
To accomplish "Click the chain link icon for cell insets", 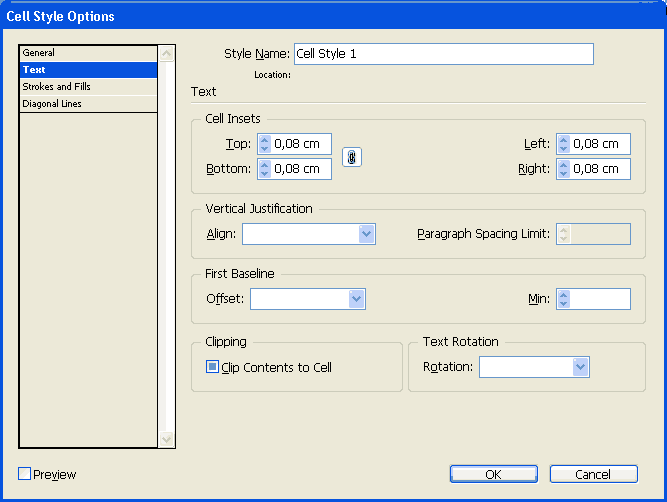I will (x=352, y=157).
